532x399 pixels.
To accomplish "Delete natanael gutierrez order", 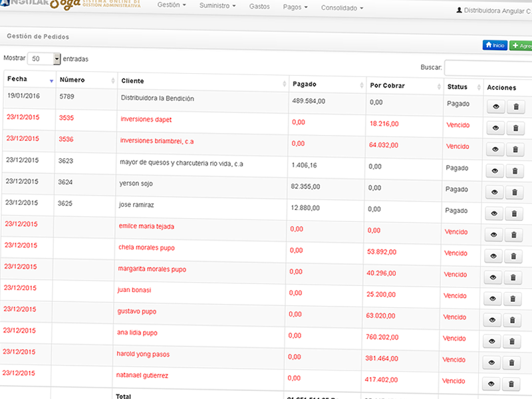I will pyautogui.click(x=511, y=384).
